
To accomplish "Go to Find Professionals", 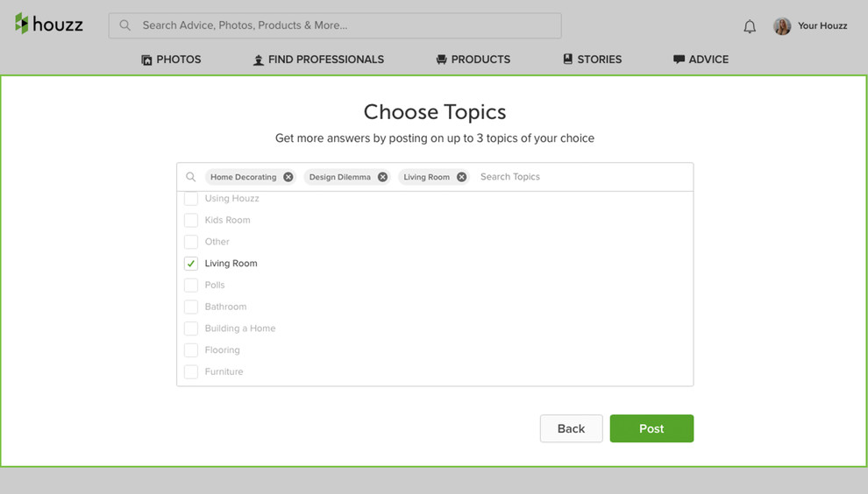I will tap(318, 60).
